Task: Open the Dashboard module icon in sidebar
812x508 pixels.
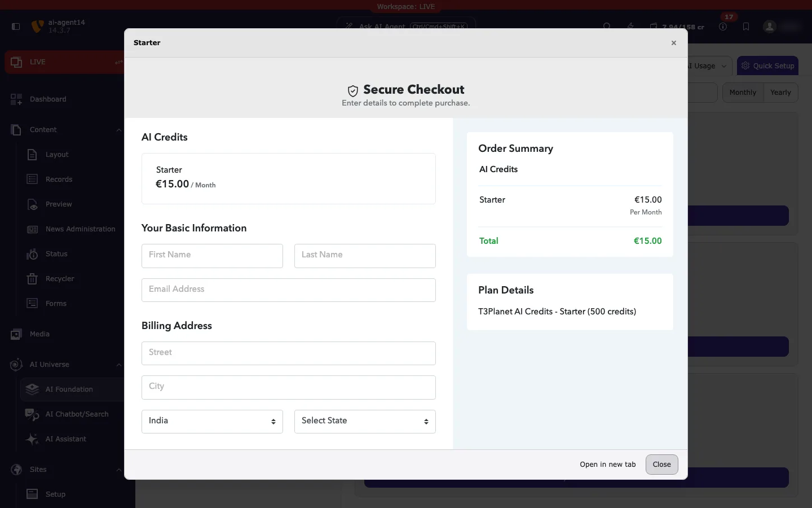Action: (16, 99)
